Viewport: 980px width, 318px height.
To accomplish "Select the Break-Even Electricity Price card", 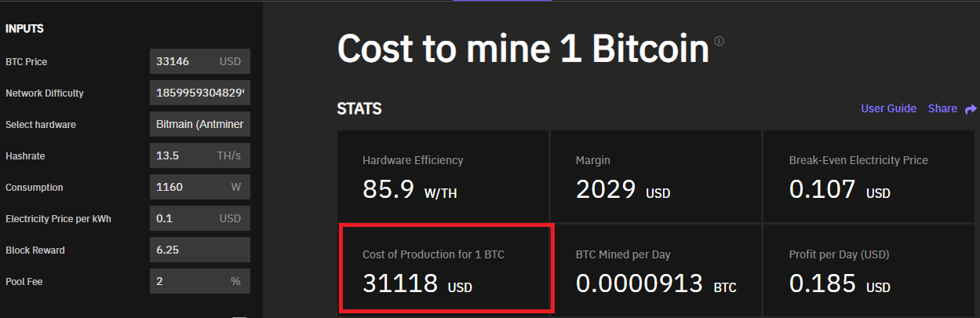I will pos(869,176).
